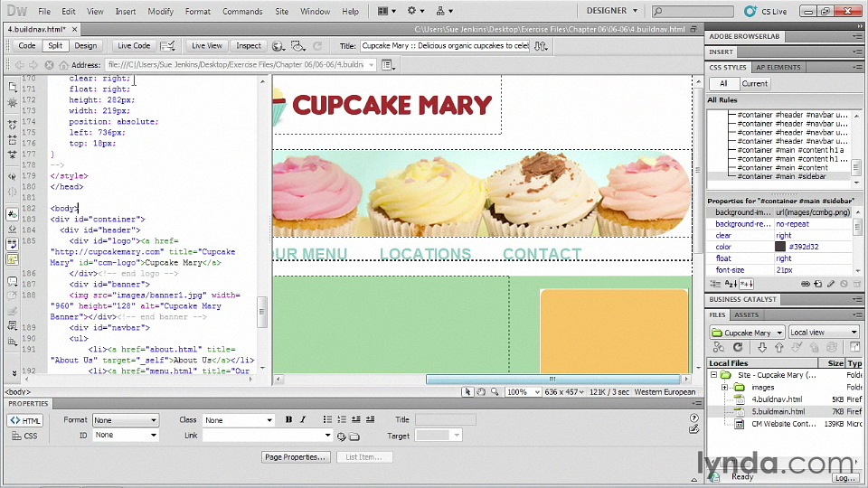Click the File management icon beside Title field
This screenshot has height=488, width=868.
541,46
